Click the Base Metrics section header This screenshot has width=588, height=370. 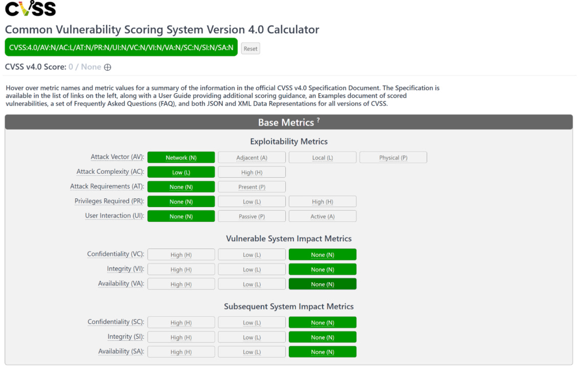[x=289, y=122]
